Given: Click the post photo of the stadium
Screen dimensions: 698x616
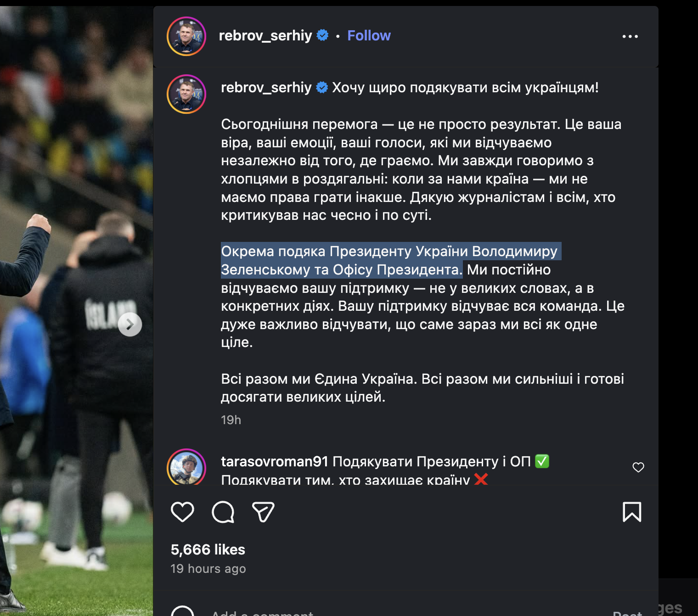Looking at the screenshot, I should tap(76, 184).
